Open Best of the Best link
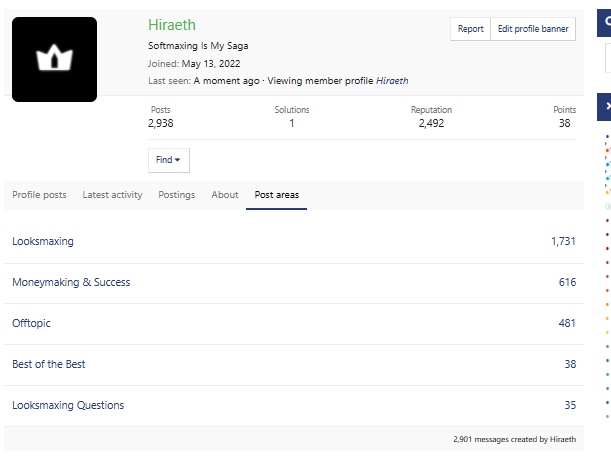 [x=48, y=365]
